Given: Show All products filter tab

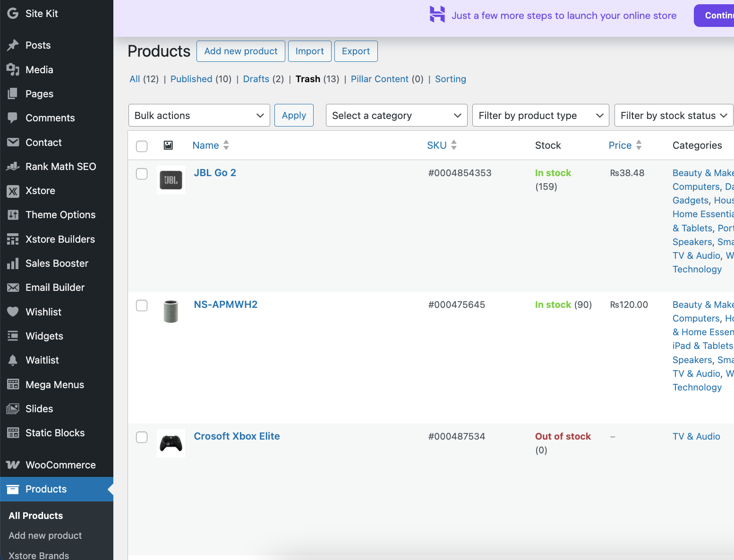Looking at the screenshot, I should [135, 79].
